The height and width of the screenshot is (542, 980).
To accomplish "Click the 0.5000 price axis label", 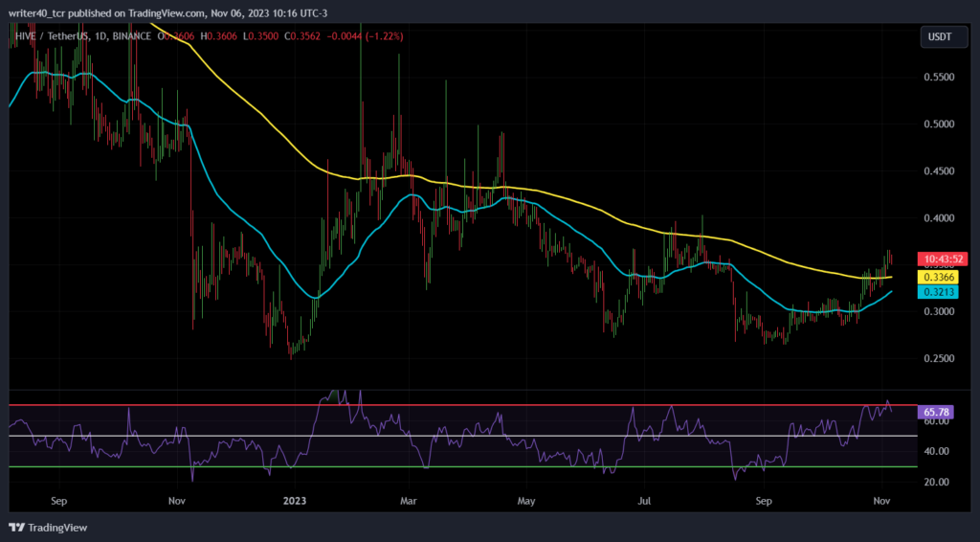I will pyautogui.click(x=939, y=124).
